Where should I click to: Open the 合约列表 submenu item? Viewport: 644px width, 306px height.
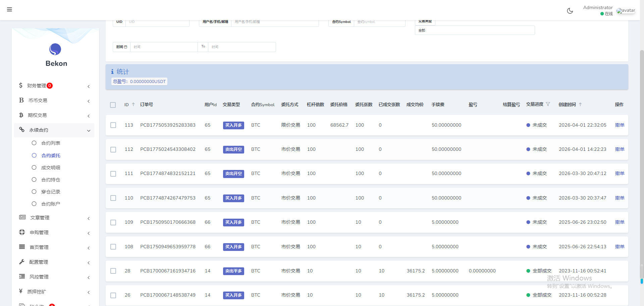point(51,143)
